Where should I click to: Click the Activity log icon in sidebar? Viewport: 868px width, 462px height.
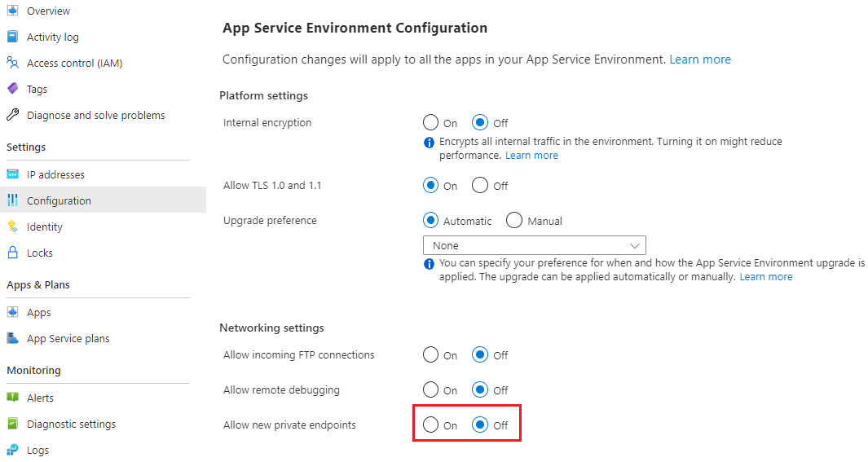point(12,37)
